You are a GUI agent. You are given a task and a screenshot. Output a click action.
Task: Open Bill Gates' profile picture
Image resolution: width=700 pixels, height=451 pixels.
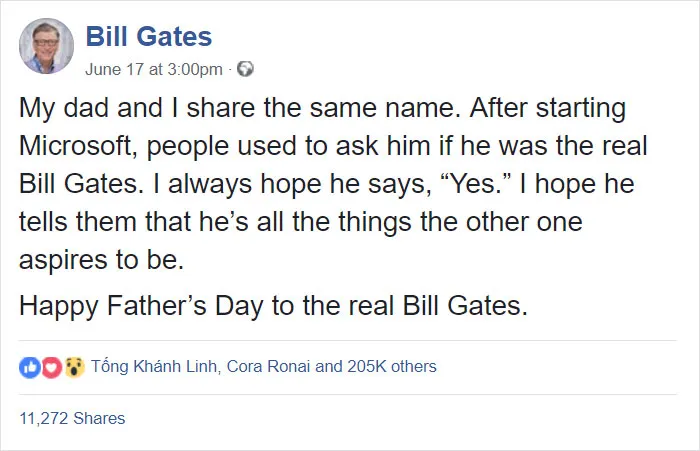point(46,46)
